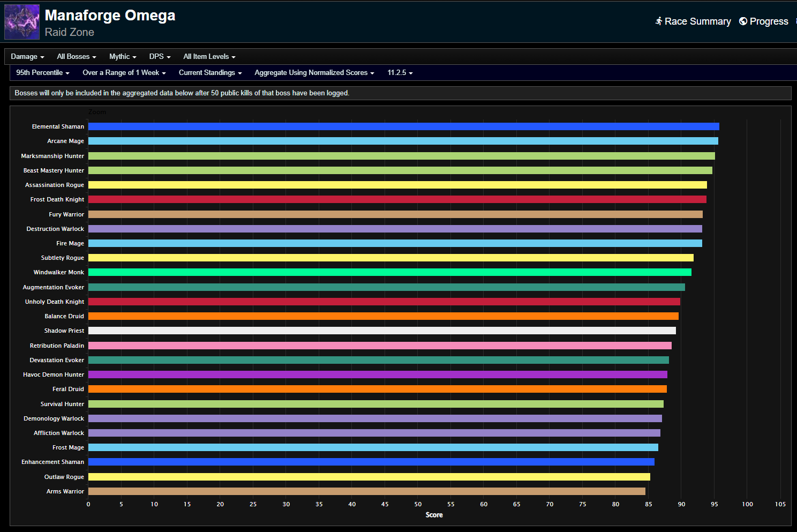This screenshot has width=797, height=532.
Task: Open the 11.2.5 patch dropdown
Action: point(399,72)
